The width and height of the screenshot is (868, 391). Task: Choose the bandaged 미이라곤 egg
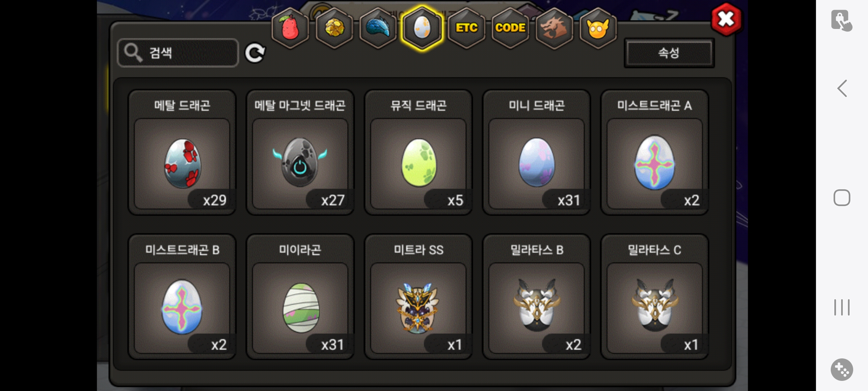pos(300,297)
